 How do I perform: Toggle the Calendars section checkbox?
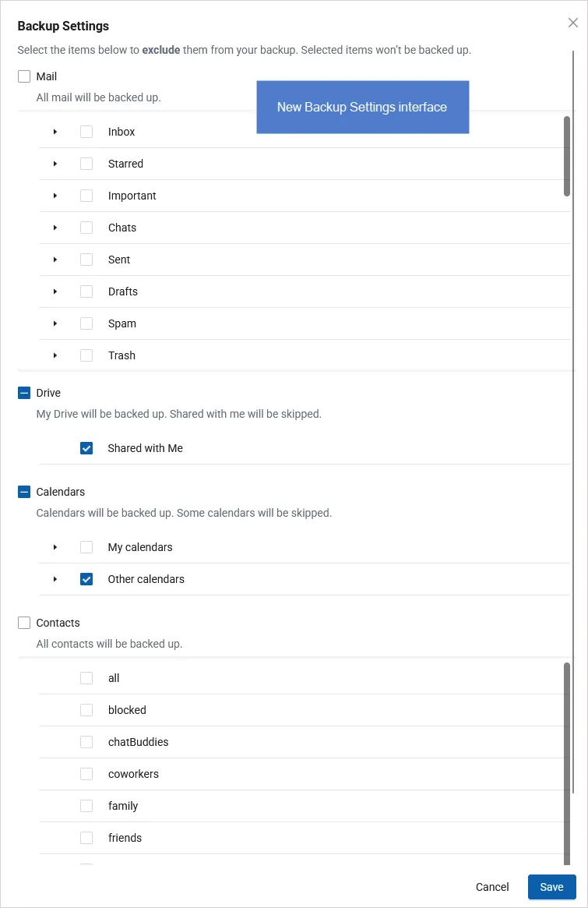(x=24, y=492)
